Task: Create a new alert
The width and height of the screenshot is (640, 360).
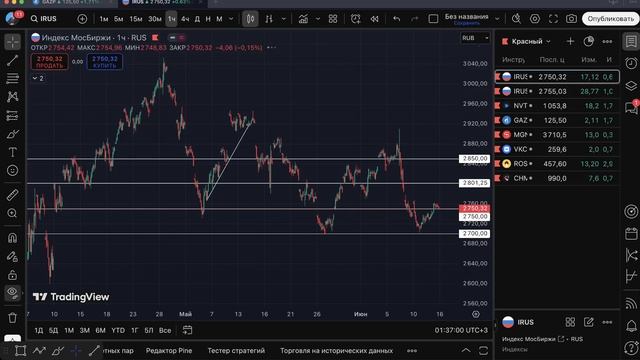Action: coord(356,19)
